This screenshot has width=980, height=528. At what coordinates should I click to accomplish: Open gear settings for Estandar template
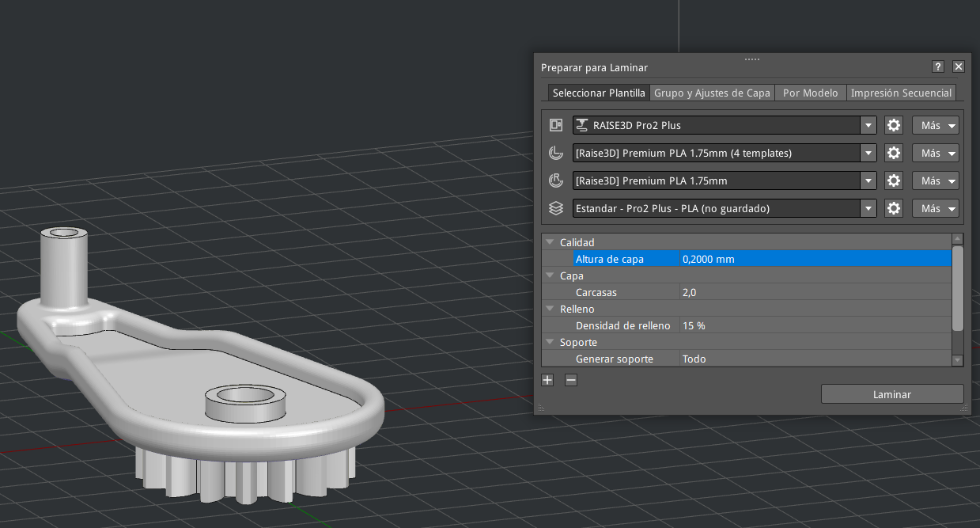click(x=894, y=208)
